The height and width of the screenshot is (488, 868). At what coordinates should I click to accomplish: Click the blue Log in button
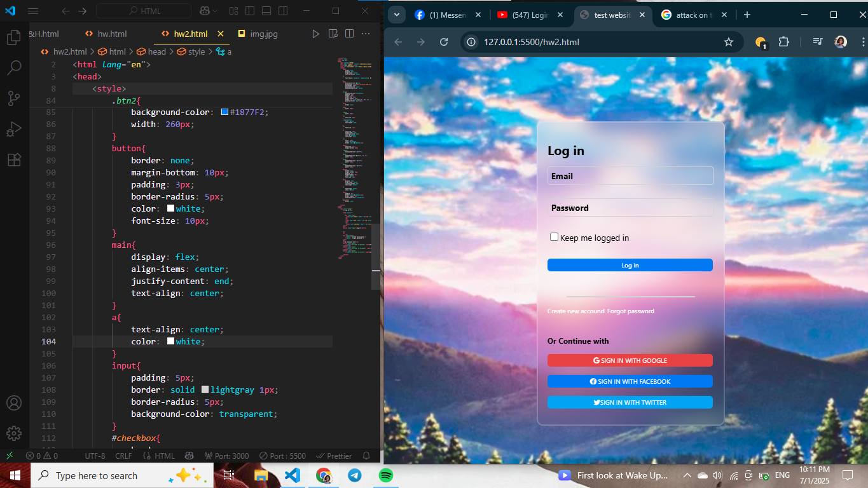(x=630, y=265)
